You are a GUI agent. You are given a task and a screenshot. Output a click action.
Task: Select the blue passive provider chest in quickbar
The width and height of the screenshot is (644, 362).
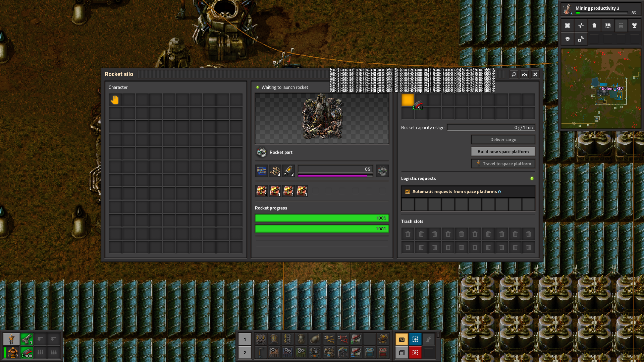point(370,353)
